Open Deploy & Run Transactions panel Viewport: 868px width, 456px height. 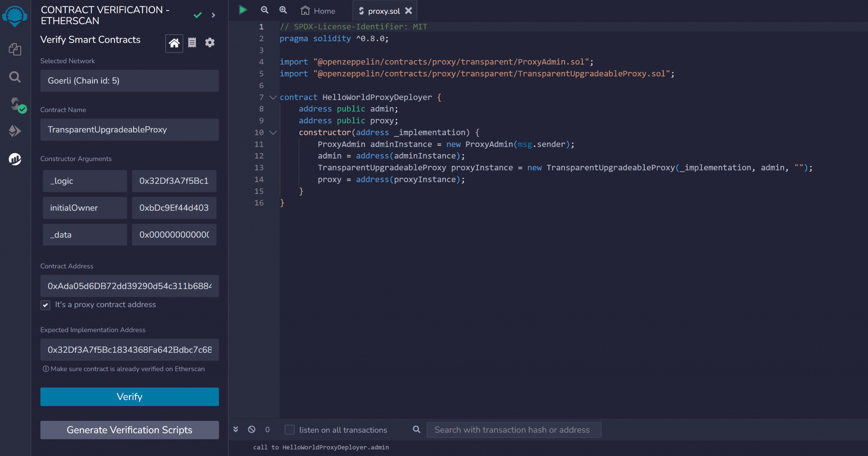(x=15, y=131)
